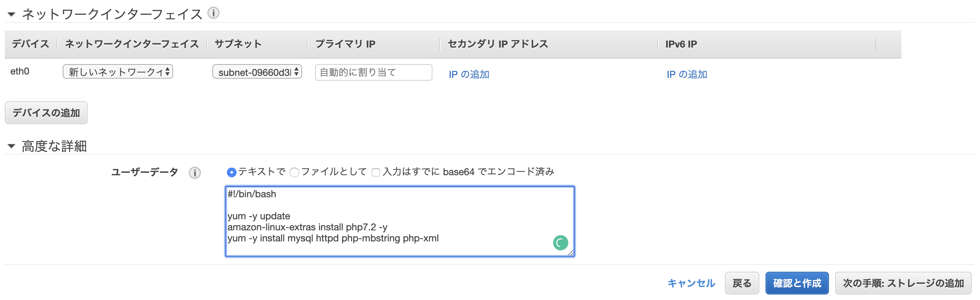Click inside the user data script textarea
Screen dimensions: 980x300
[399, 221]
